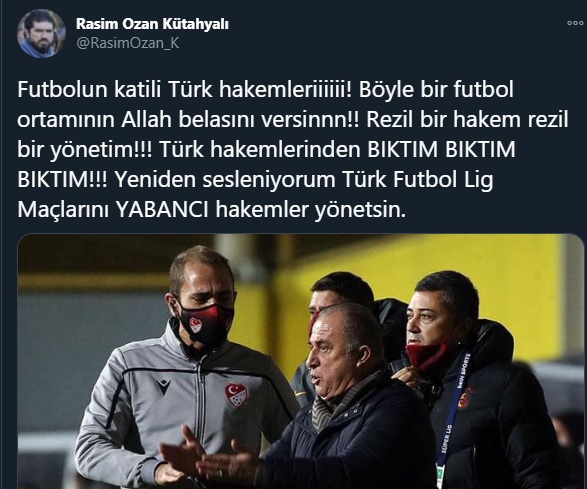Viewport: 587px width, 489px height.
Task: Click the phrase BIKTIM BIKTIM in the tweet text
Action: click(x=441, y=150)
